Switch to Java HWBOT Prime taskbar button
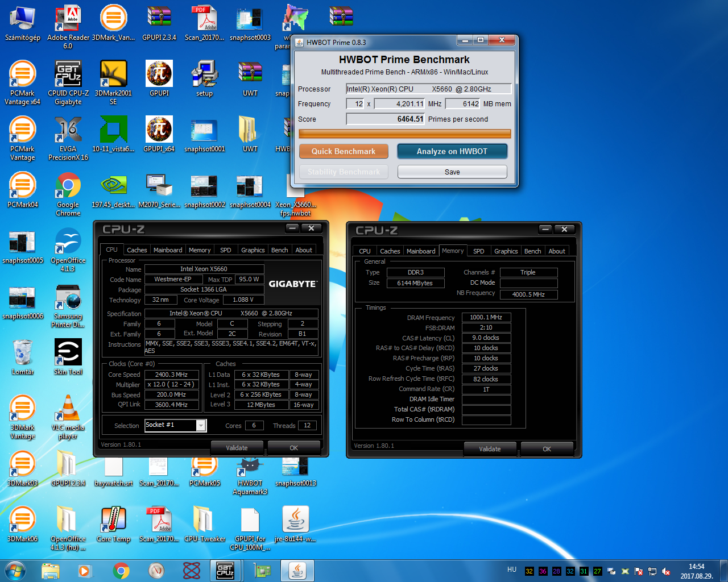Image resolution: width=728 pixels, height=582 pixels. click(297, 570)
